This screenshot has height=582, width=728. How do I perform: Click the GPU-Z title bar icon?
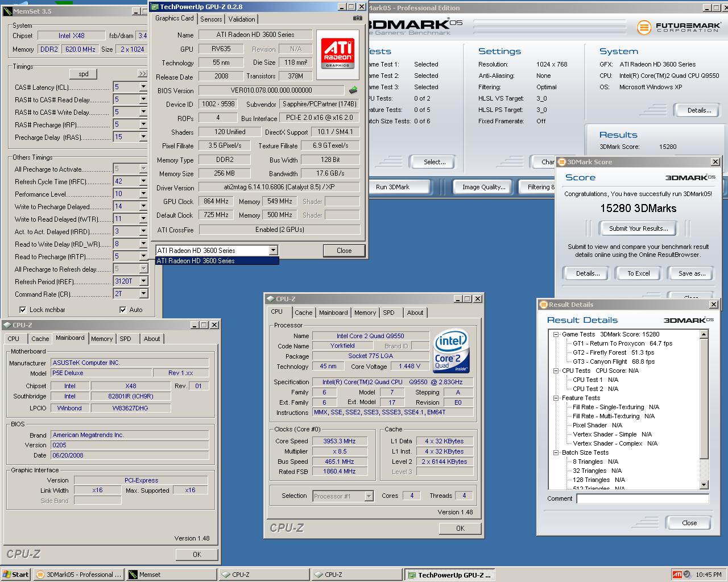coord(155,7)
